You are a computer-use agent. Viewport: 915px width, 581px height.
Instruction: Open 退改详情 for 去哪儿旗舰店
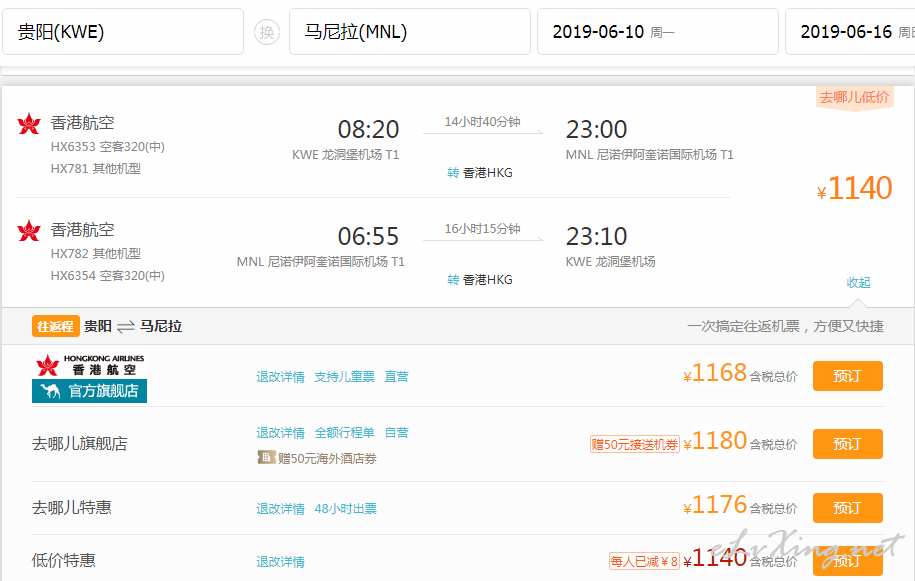tap(281, 433)
